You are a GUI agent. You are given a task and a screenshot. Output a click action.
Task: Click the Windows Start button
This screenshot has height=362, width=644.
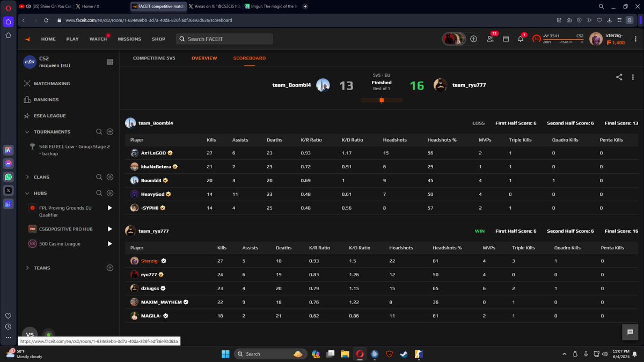pos(225,354)
